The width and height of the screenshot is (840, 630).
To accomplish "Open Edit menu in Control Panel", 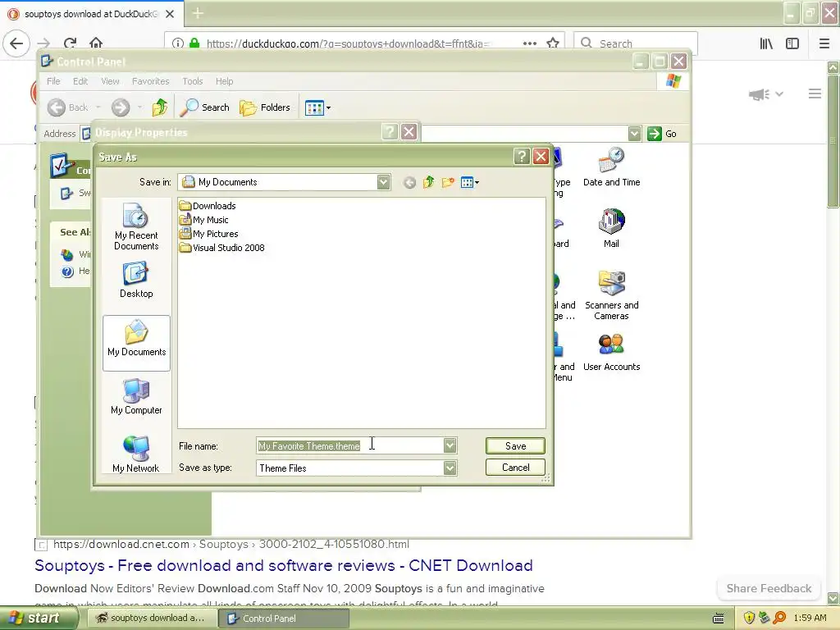I will [80, 81].
